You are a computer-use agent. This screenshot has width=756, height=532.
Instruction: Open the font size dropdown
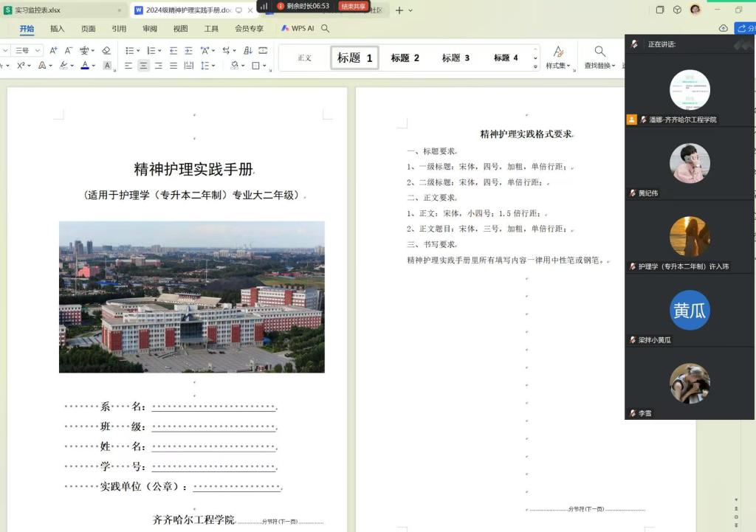(x=36, y=50)
